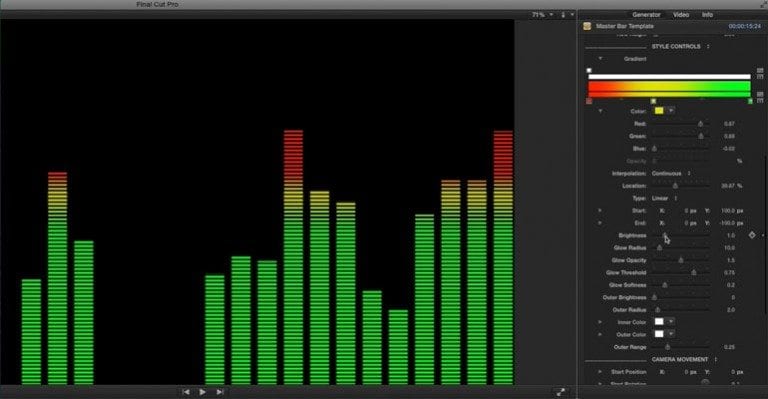Select the green gradient color stop
The height and width of the screenshot is (399, 768).
[750, 101]
